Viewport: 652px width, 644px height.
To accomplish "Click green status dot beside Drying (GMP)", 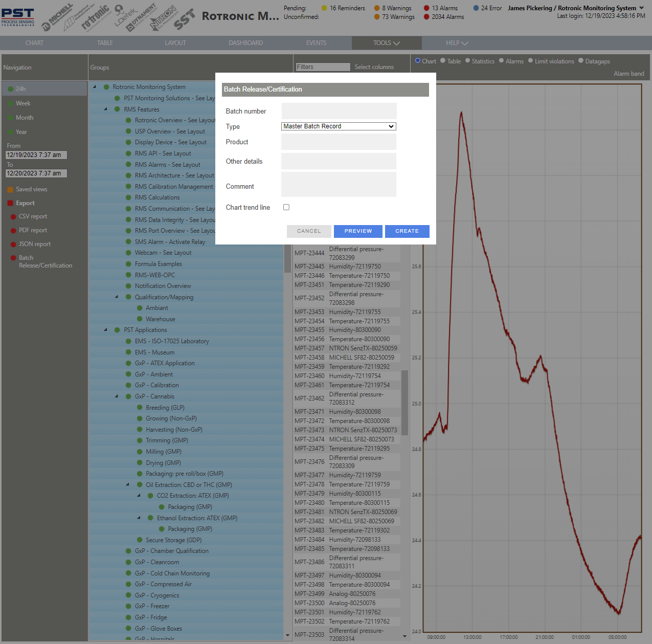I will pos(140,463).
